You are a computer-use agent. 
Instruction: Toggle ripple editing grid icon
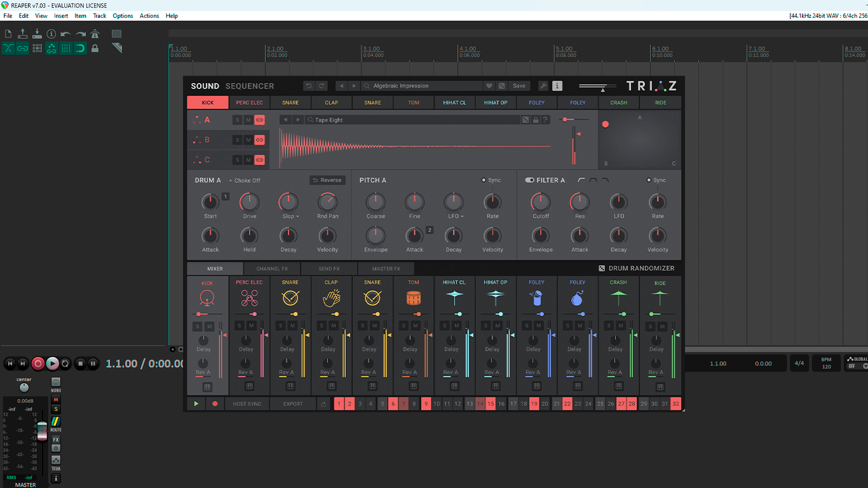37,48
